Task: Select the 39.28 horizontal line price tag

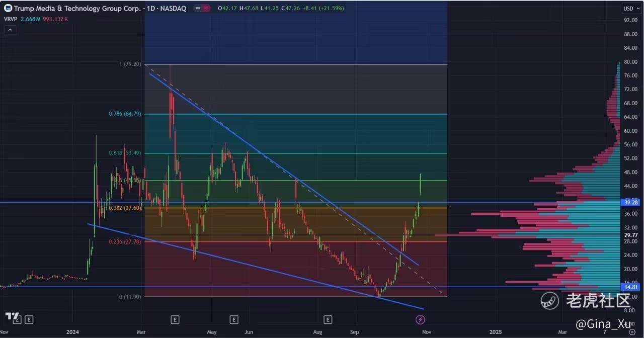Action: pyautogui.click(x=631, y=203)
